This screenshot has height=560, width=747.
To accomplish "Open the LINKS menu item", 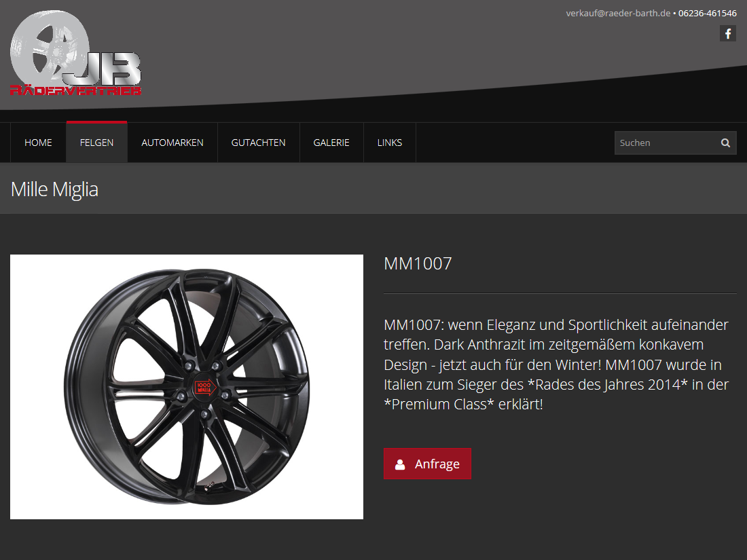I will click(390, 143).
